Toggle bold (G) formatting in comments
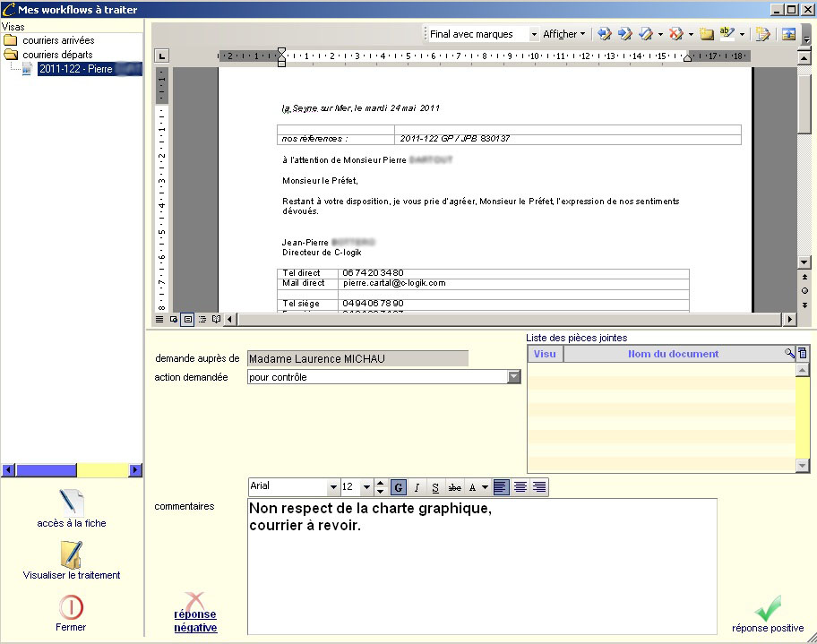817x644 pixels. (399, 487)
